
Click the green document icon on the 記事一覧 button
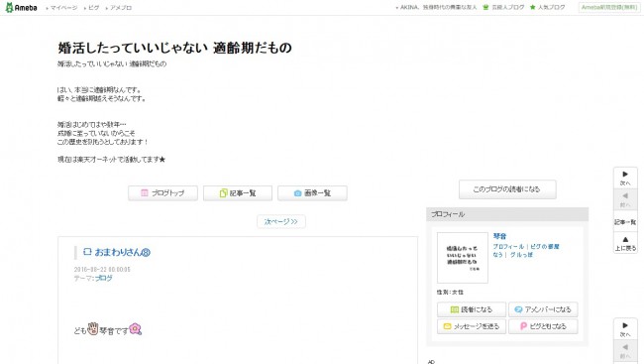(x=223, y=192)
